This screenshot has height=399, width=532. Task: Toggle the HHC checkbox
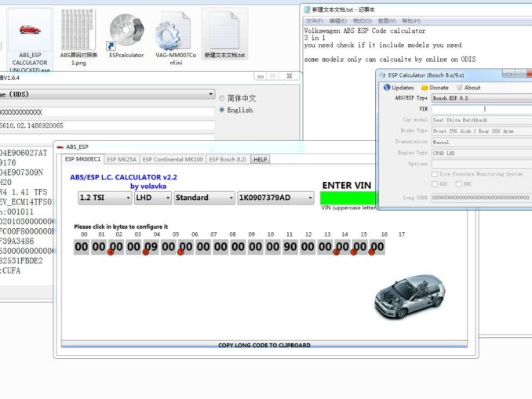[459, 183]
